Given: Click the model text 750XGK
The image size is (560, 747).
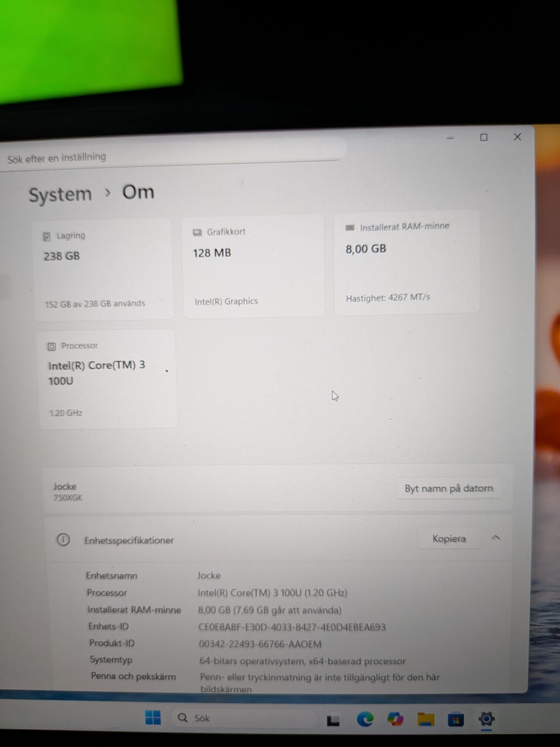Looking at the screenshot, I should pos(68,498).
